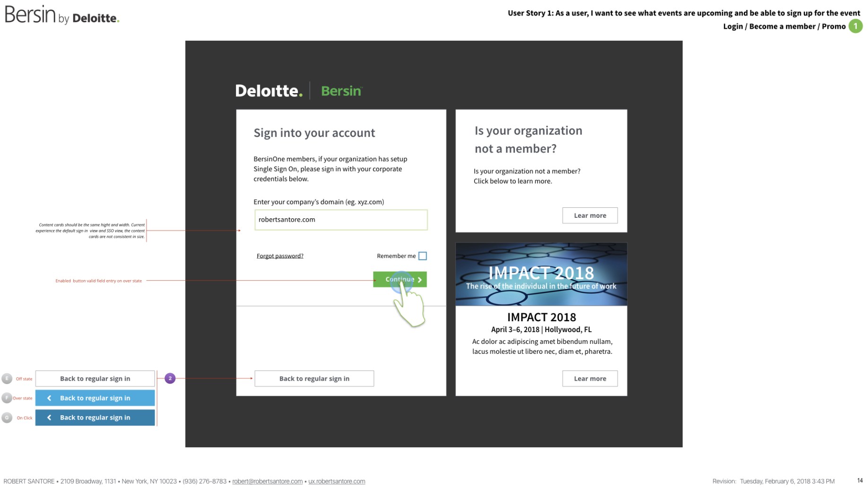This screenshot has height=488, width=868.
Task: Select the Is your organization not a member? heading
Action: (529, 139)
